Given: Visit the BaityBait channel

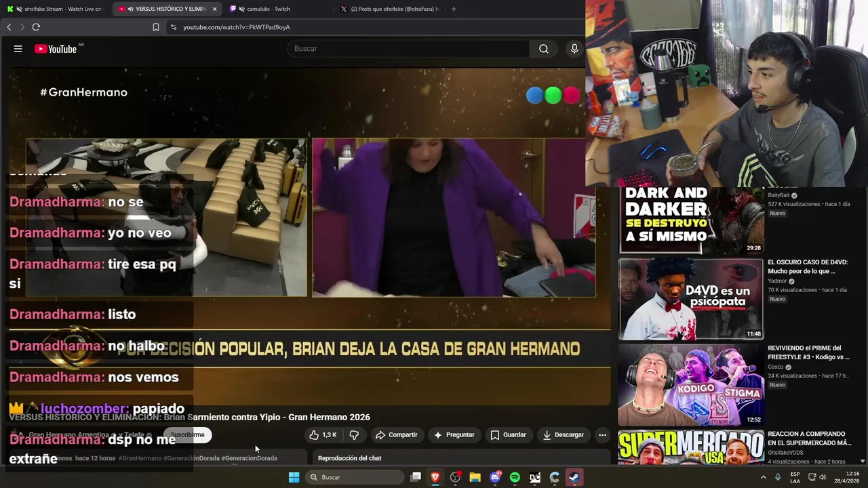Looking at the screenshot, I should pyautogui.click(x=778, y=195).
